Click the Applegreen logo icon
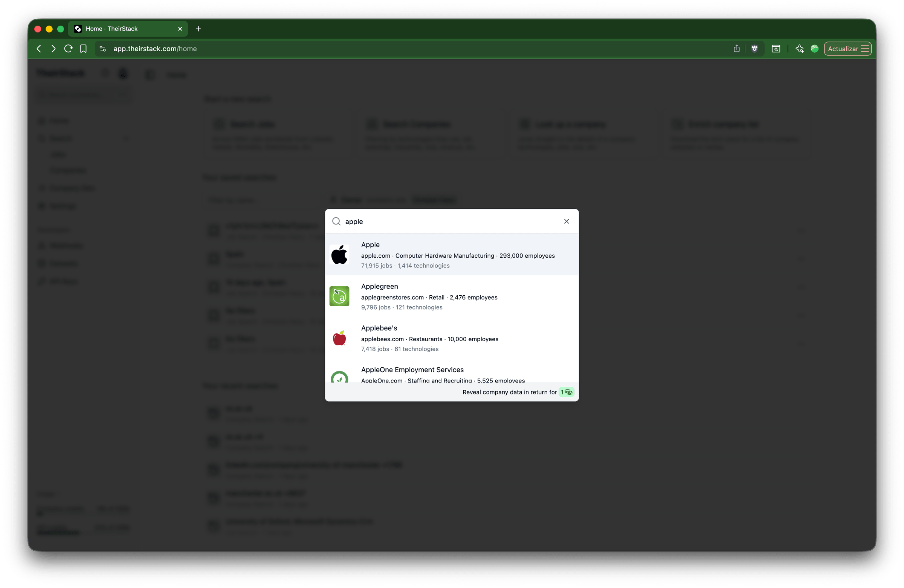The width and height of the screenshot is (904, 588). click(339, 296)
